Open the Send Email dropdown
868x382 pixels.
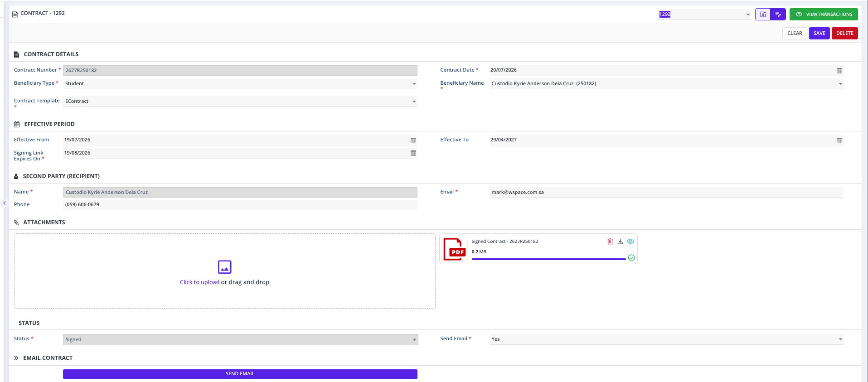click(840, 339)
